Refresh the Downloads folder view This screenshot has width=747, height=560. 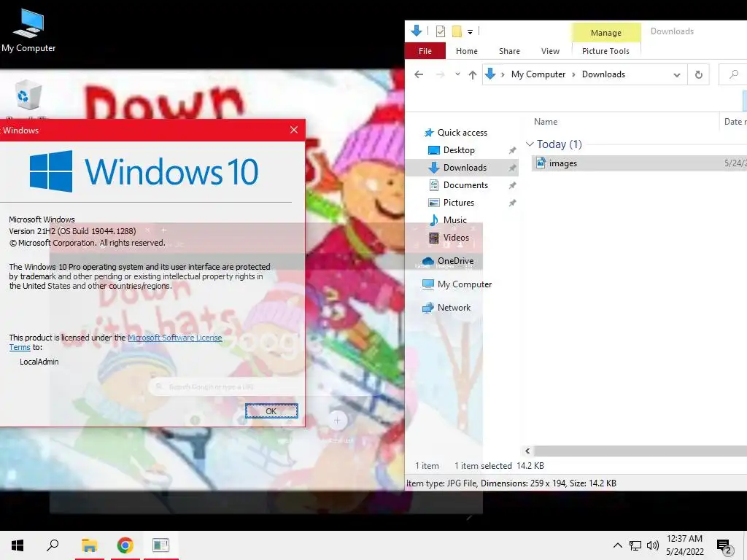point(698,75)
